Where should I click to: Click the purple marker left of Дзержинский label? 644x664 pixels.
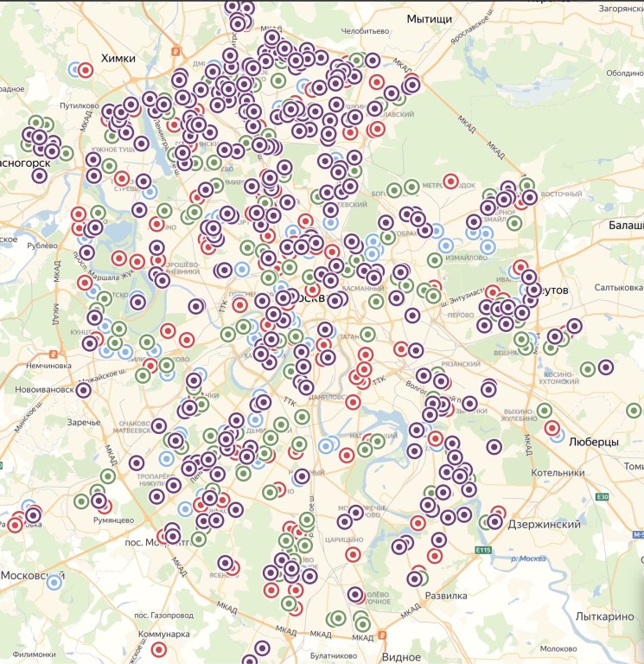(x=495, y=521)
